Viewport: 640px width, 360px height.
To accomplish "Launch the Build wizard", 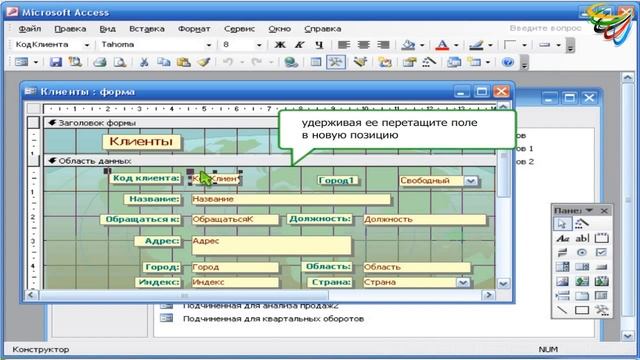I will (429, 62).
